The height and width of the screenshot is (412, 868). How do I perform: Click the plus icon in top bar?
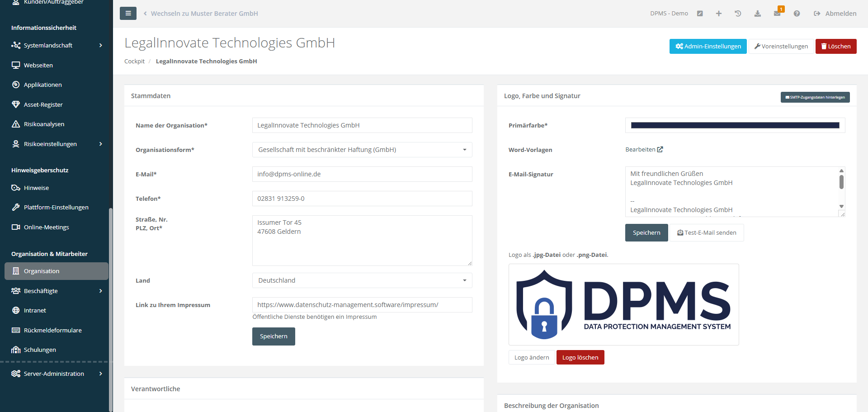718,14
